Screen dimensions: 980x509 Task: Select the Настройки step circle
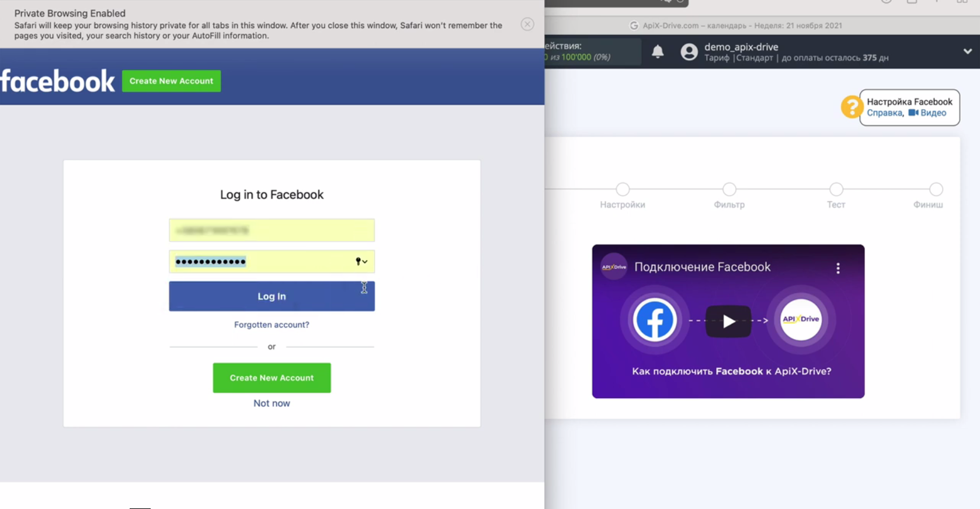[623, 189]
